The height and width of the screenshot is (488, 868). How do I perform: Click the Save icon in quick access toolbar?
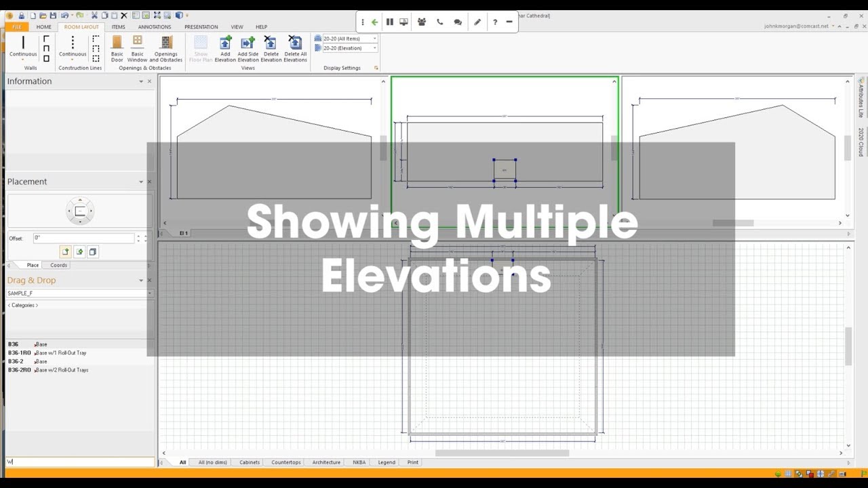click(x=53, y=15)
